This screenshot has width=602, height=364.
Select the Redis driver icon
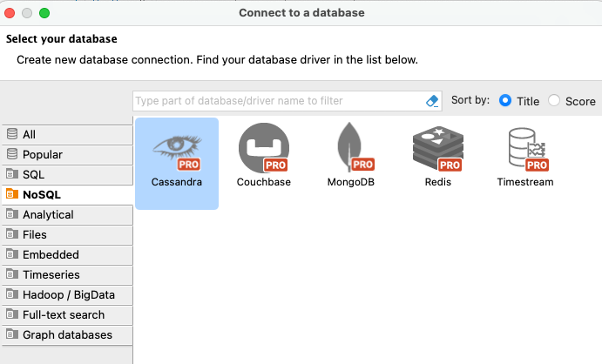438,148
